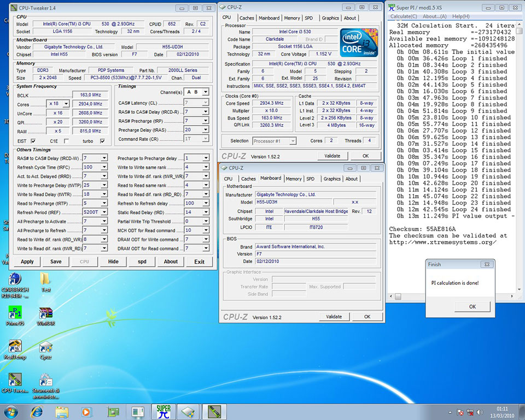Expand the Write to Precharge Delay (tWTP) dropdown

pyautogui.click(x=104, y=185)
